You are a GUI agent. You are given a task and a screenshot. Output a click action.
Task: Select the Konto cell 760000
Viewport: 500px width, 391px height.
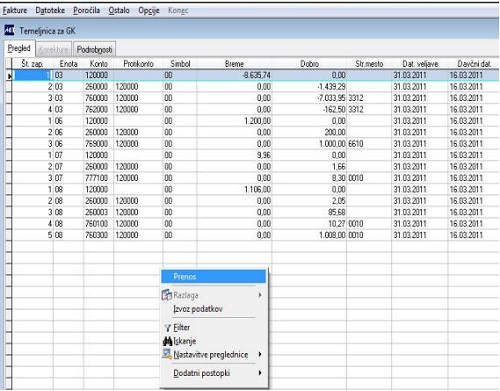click(x=99, y=98)
